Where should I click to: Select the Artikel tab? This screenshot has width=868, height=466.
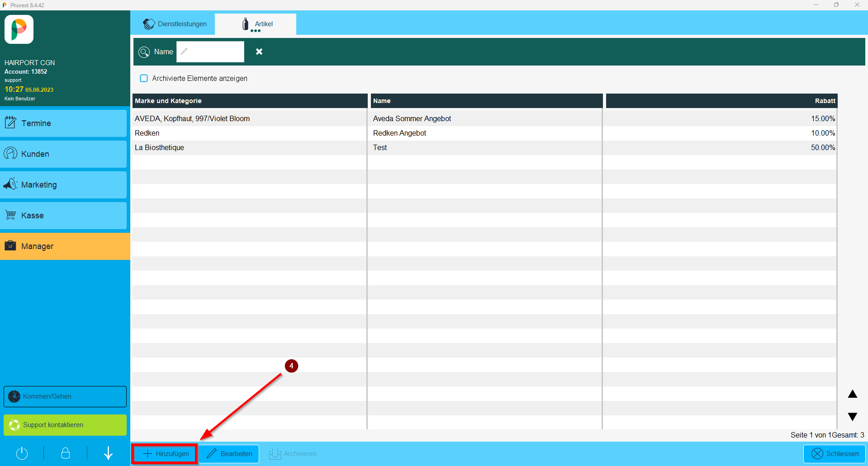[256, 24]
